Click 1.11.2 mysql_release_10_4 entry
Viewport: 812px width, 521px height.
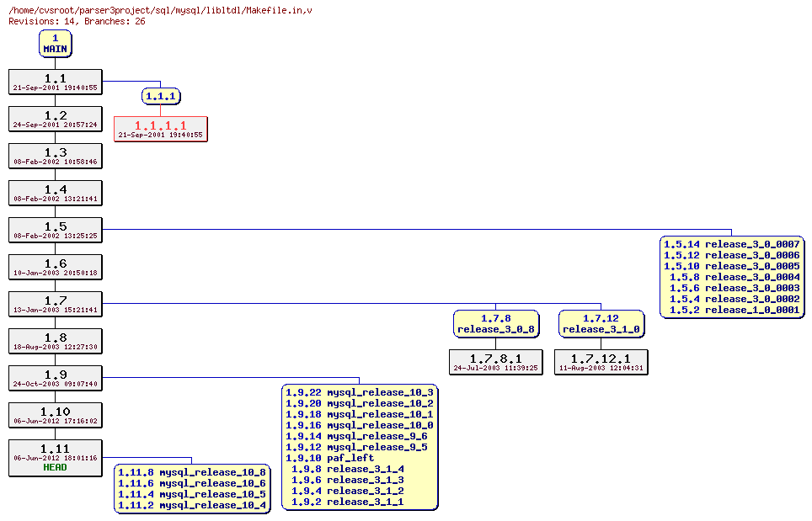click(x=192, y=505)
